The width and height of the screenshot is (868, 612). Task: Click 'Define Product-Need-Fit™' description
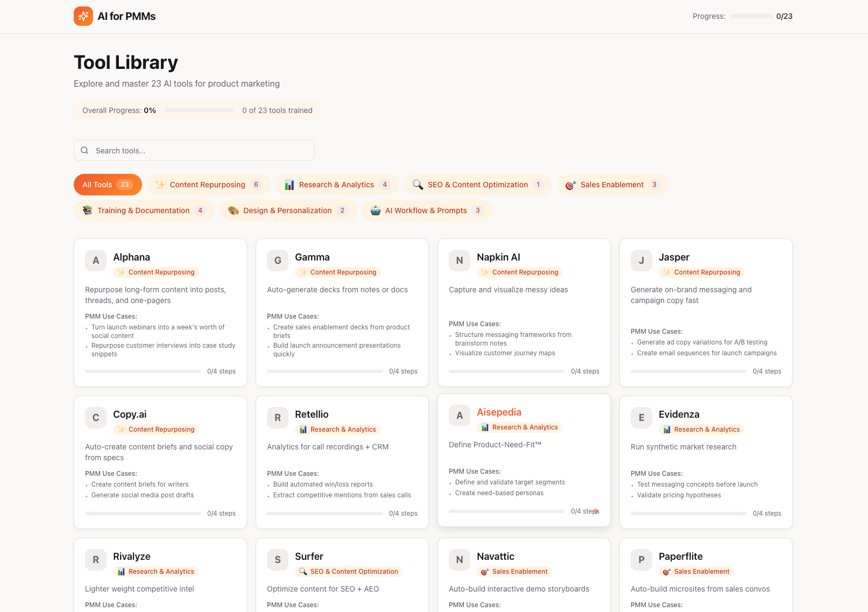pos(495,445)
